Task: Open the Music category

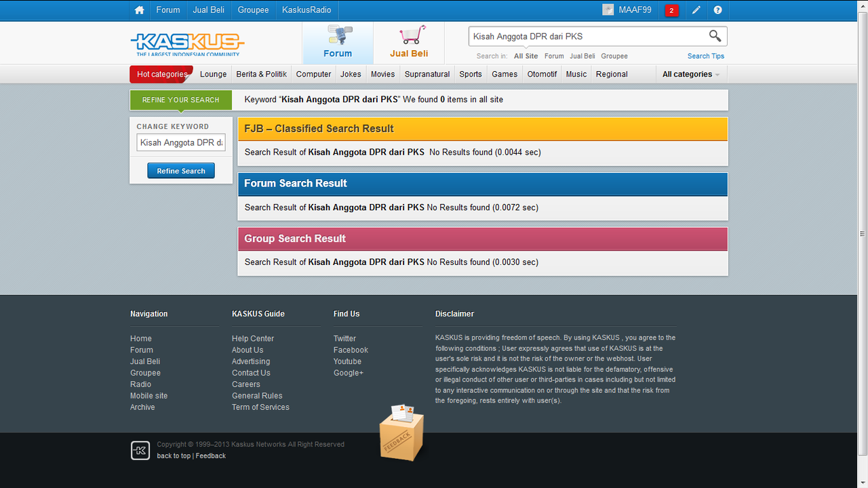Action: 576,75
